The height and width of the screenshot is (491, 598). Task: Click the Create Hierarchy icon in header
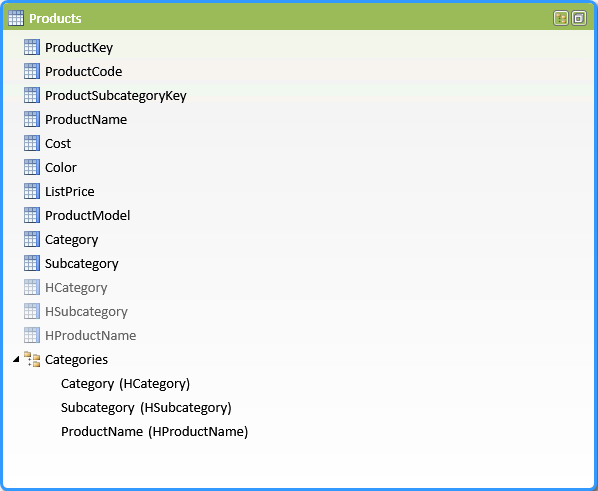561,18
